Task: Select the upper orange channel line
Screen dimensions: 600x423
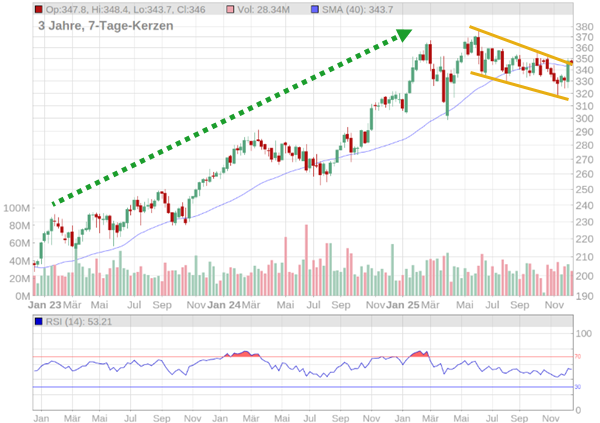Action: pos(520,45)
